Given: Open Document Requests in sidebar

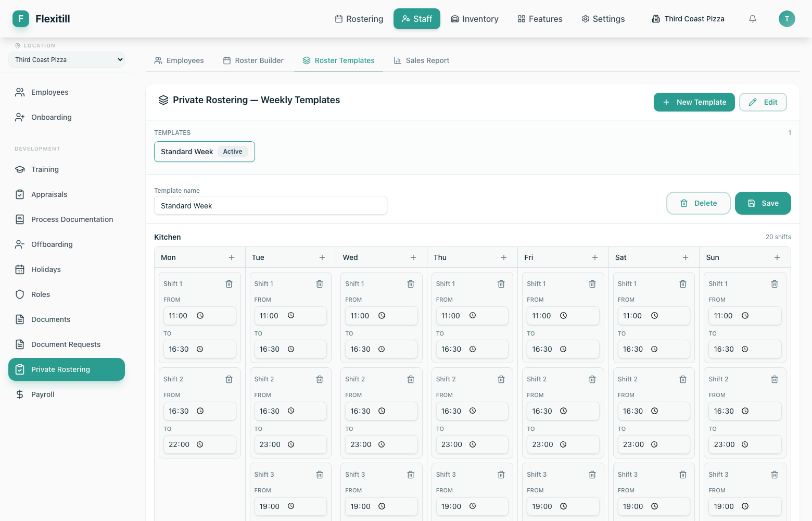Looking at the screenshot, I should point(67,344).
